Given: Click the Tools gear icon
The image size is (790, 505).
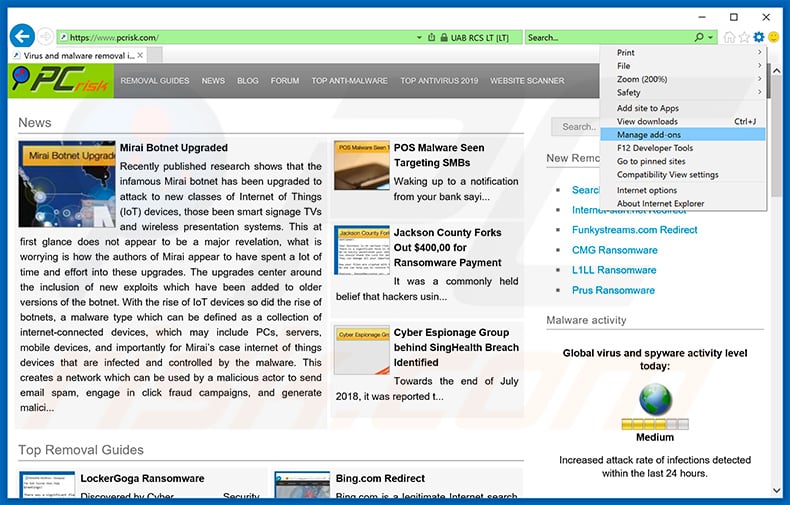Looking at the screenshot, I should point(759,37).
